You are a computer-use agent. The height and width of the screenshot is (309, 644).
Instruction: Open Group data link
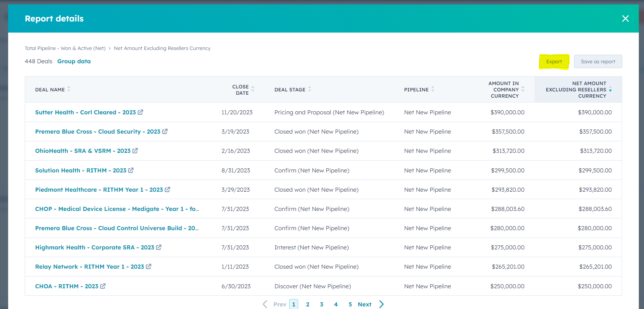[x=74, y=61]
